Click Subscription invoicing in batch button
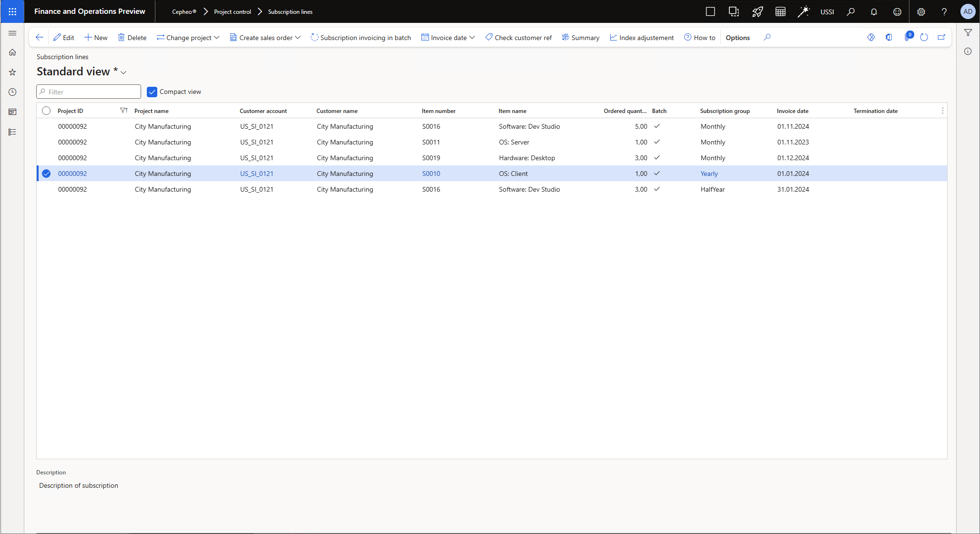This screenshot has height=534, width=980. (361, 38)
